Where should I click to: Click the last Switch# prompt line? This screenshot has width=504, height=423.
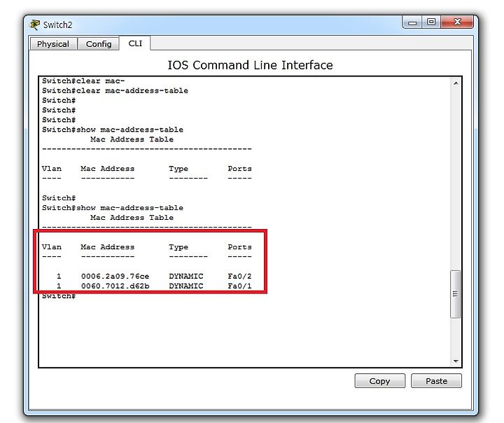(59, 296)
